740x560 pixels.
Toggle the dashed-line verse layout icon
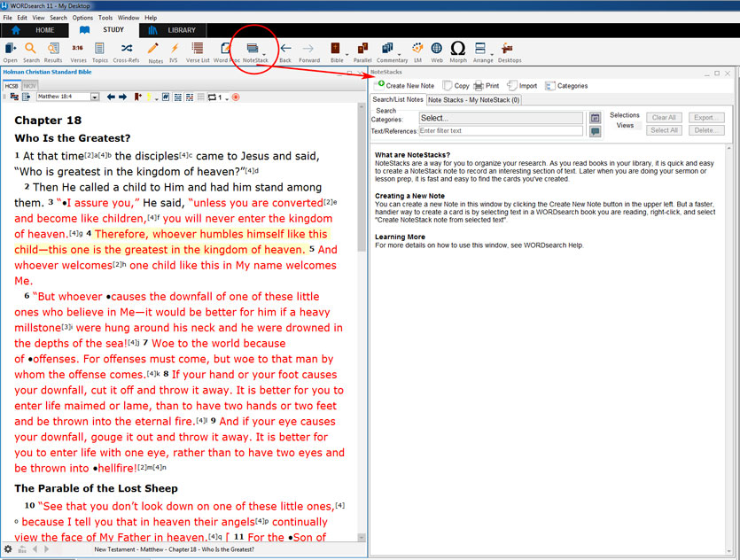(190, 97)
